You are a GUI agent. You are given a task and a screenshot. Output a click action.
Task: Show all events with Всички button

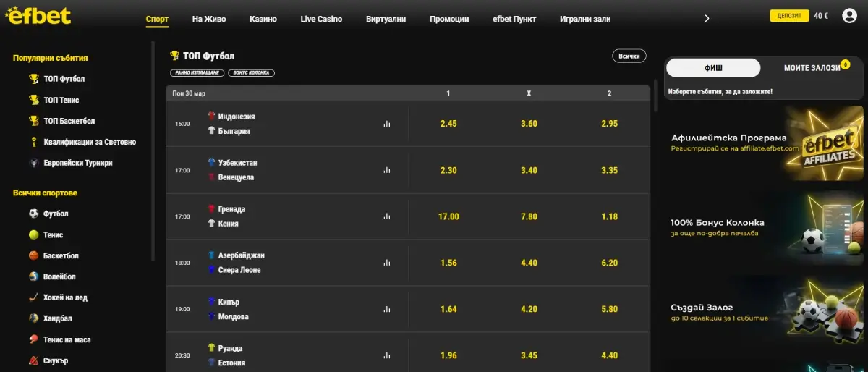(629, 56)
